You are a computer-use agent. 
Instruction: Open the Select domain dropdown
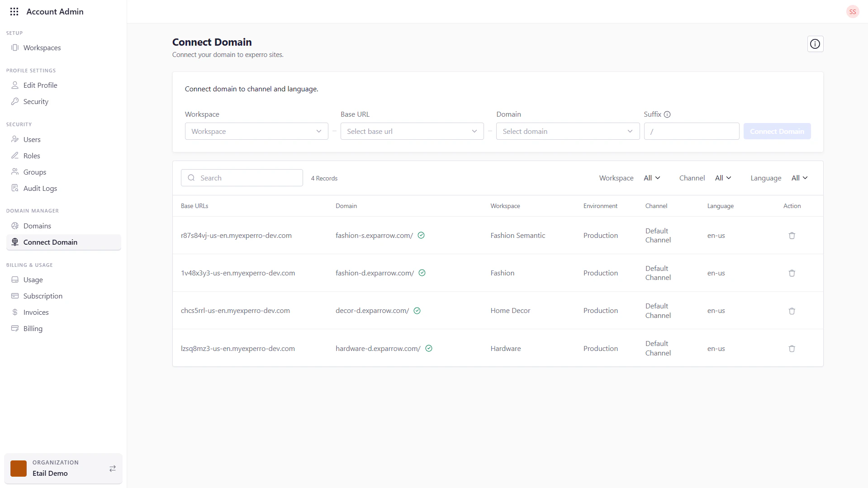click(x=567, y=131)
